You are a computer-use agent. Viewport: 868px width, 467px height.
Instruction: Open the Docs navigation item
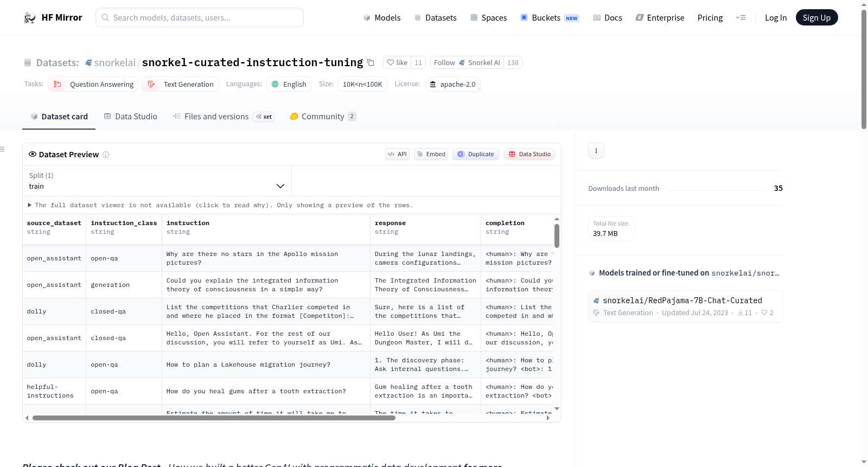click(x=608, y=18)
